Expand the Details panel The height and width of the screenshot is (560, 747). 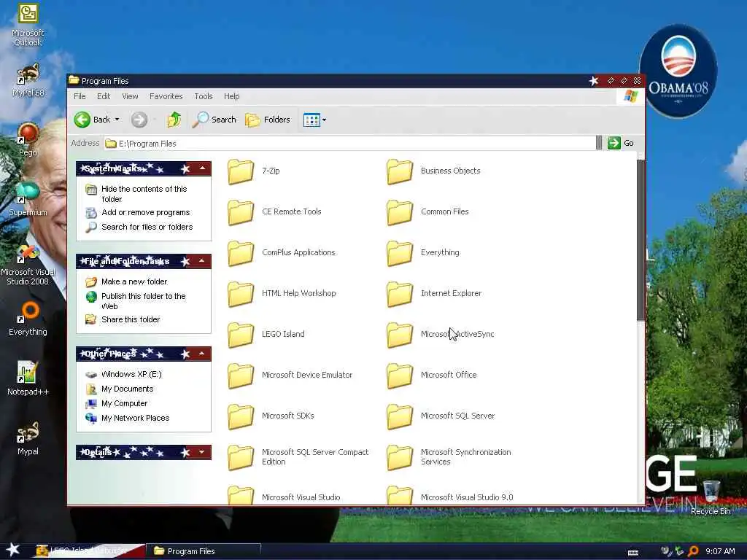[x=202, y=452]
